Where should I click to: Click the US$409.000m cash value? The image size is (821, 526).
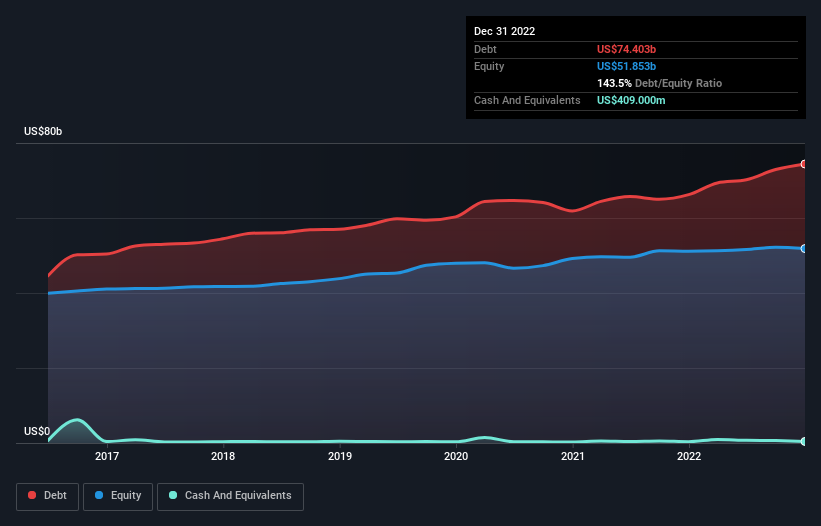(631, 100)
